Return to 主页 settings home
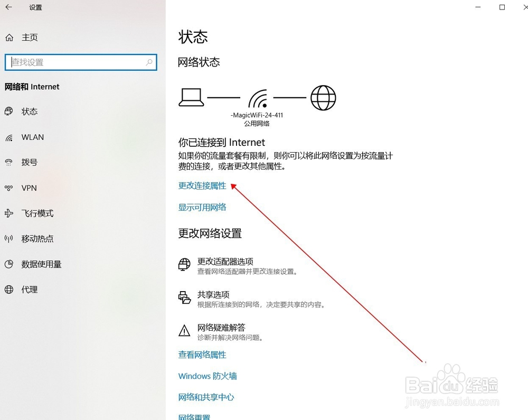 click(x=30, y=37)
